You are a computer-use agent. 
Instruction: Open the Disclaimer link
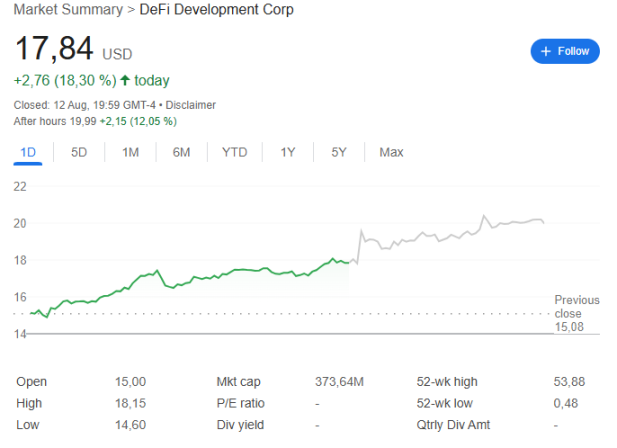(x=190, y=105)
